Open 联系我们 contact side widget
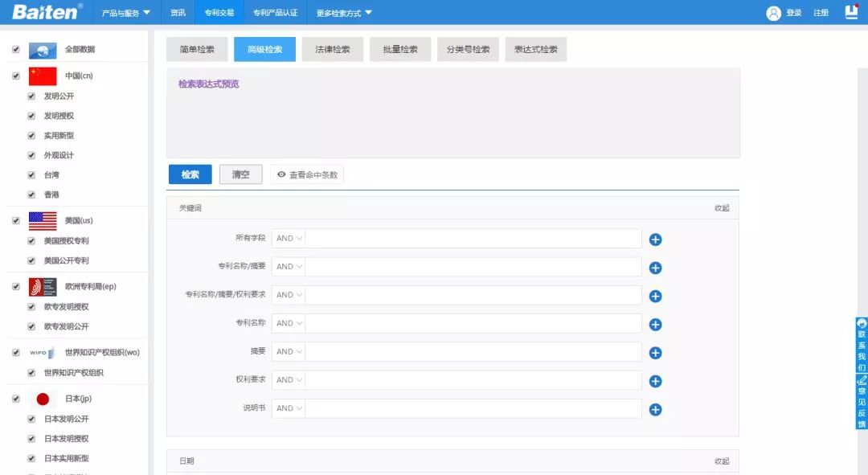 [x=862, y=344]
